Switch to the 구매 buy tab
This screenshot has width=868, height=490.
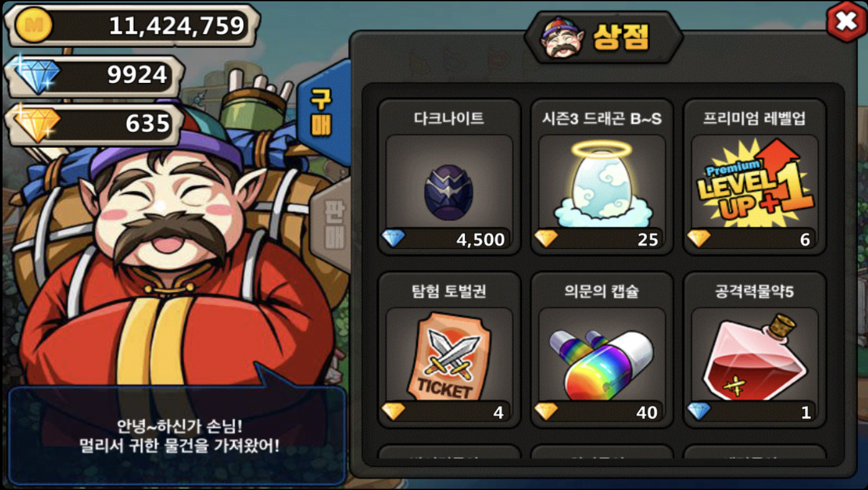point(322,112)
